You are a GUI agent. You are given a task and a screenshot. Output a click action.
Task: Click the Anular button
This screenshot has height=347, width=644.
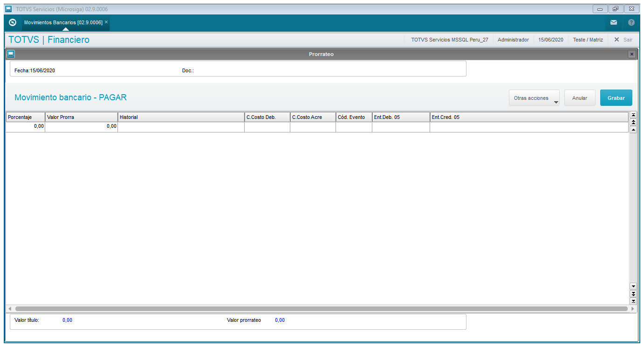[x=580, y=98]
